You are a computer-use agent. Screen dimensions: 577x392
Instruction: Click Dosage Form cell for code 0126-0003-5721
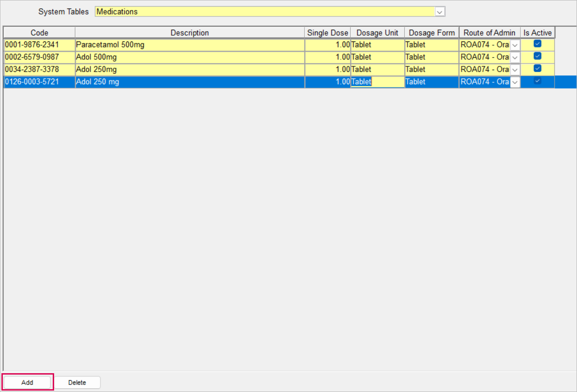[x=432, y=82]
